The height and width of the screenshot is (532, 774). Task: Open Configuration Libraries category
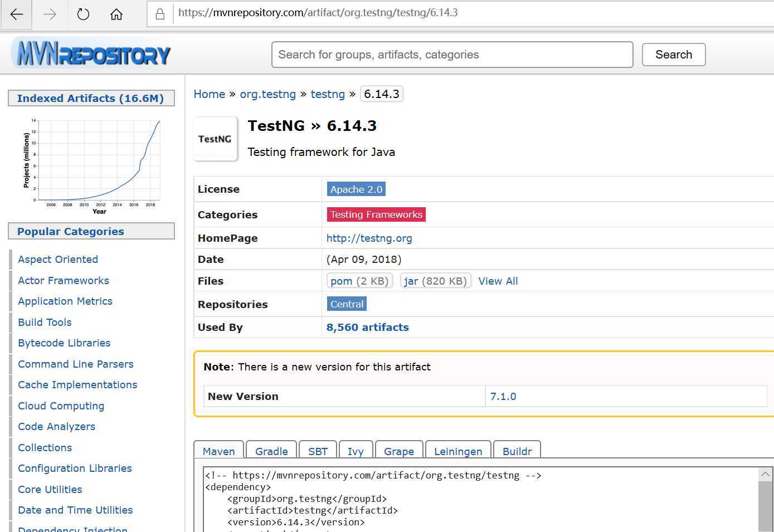click(75, 468)
